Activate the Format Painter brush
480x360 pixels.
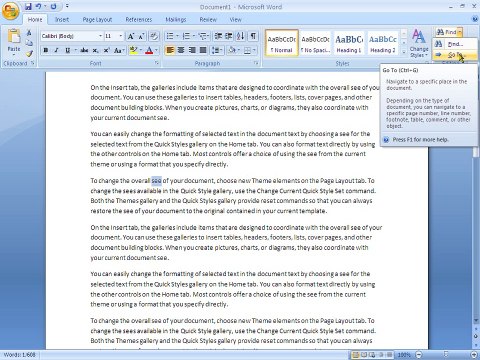(x=29, y=53)
